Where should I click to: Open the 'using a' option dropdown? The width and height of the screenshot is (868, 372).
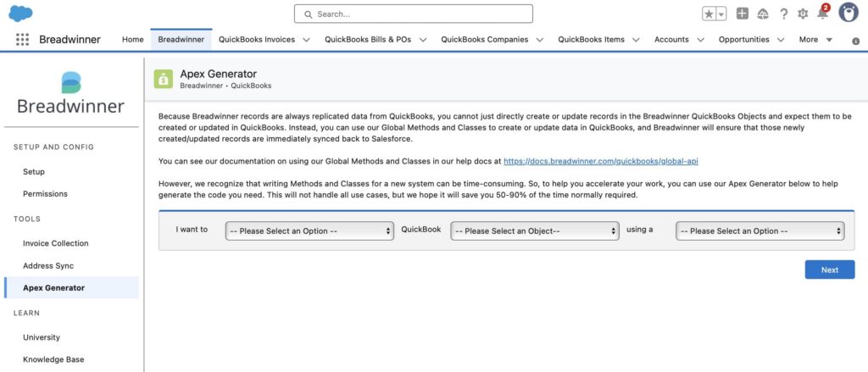coord(760,230)
